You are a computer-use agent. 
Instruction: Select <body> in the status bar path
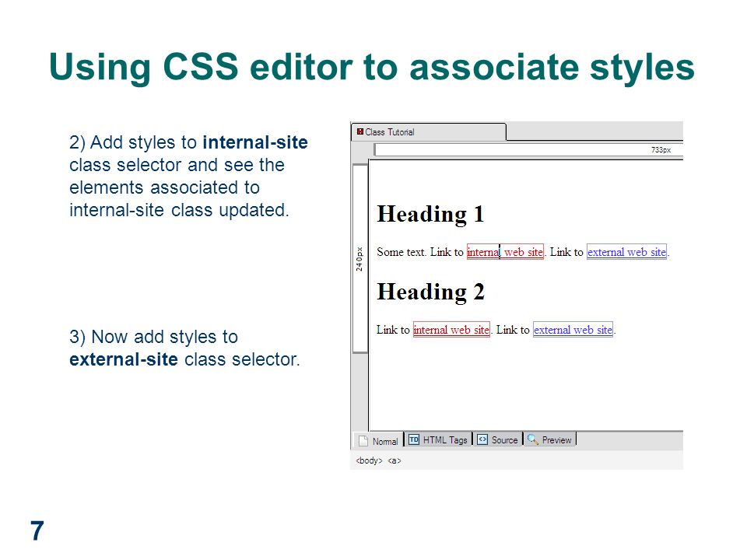pyautogui.click(x=369, y=460)
